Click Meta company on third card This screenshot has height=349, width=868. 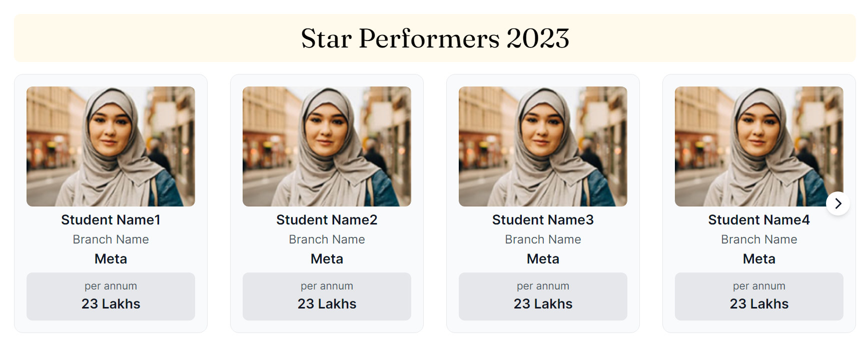[543, 259]
